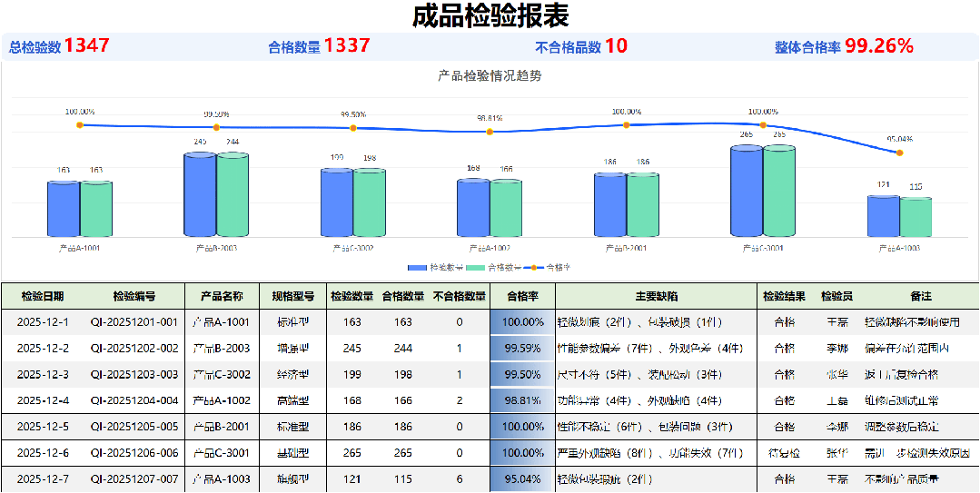Select the 合格率 column header

pos(522,296)
